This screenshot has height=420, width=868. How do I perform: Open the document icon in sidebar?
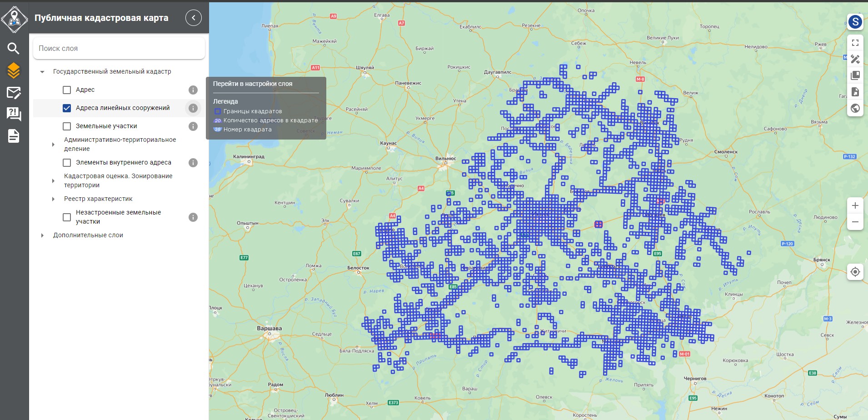click(14, 136)
